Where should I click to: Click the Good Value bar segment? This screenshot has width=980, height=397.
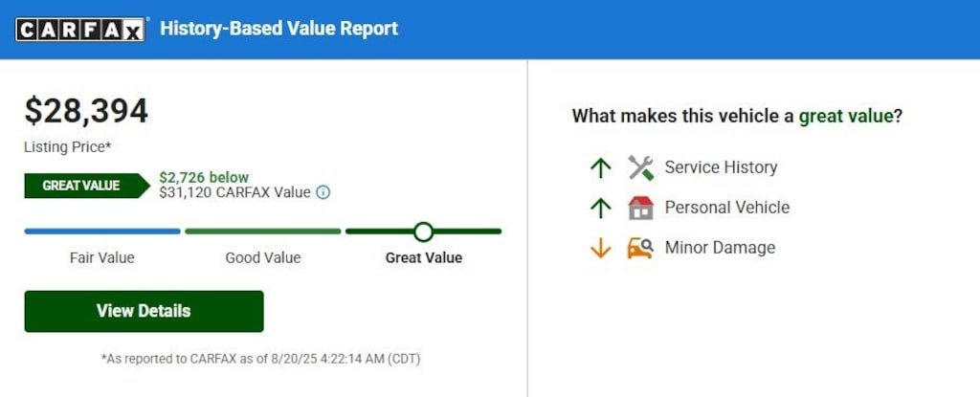(263, 232)
